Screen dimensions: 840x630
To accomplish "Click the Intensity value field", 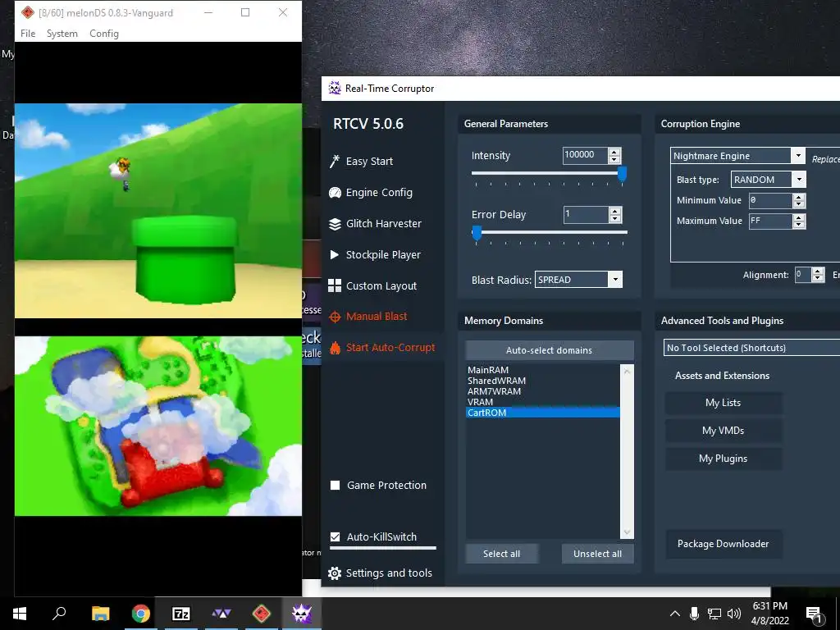I will 586,155.
